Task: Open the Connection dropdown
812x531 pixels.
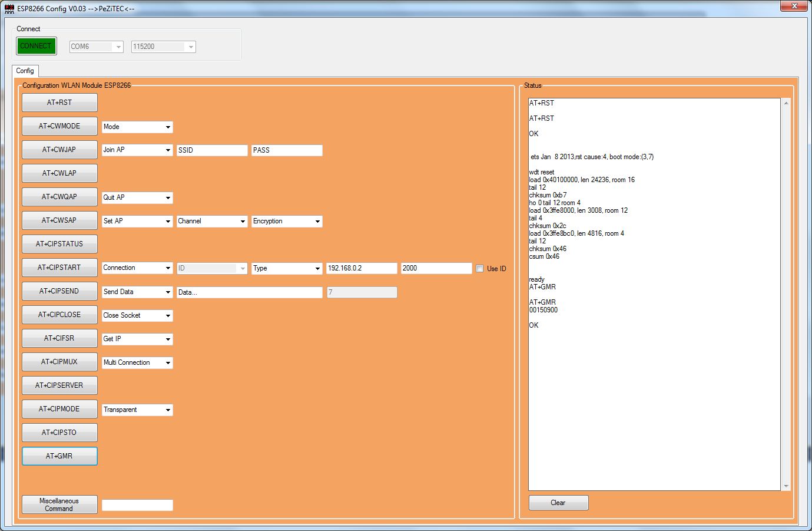Action: click(137, 268)
